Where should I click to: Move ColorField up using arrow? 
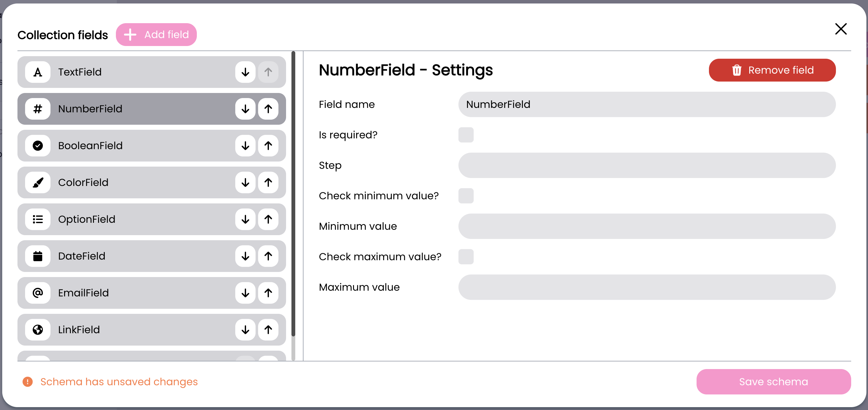[268, 182]
